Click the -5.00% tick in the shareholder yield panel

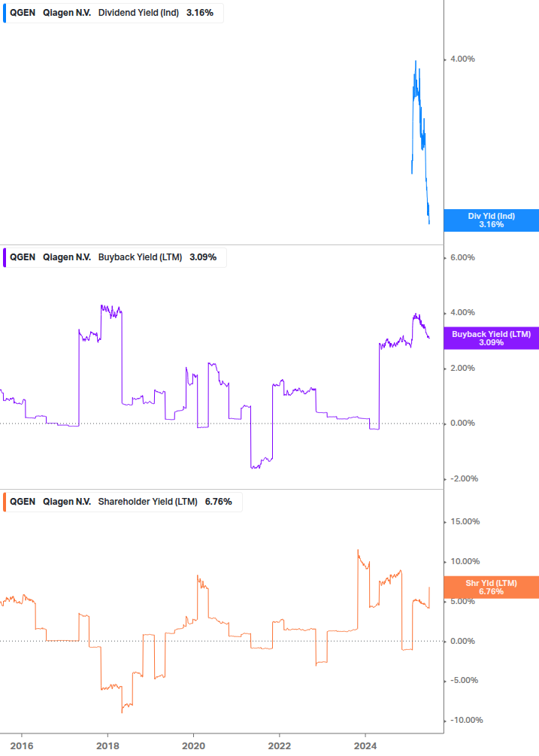464,680
